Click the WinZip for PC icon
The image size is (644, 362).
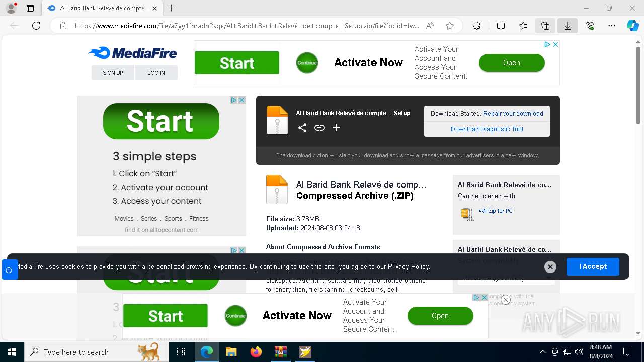coord(467,214)
